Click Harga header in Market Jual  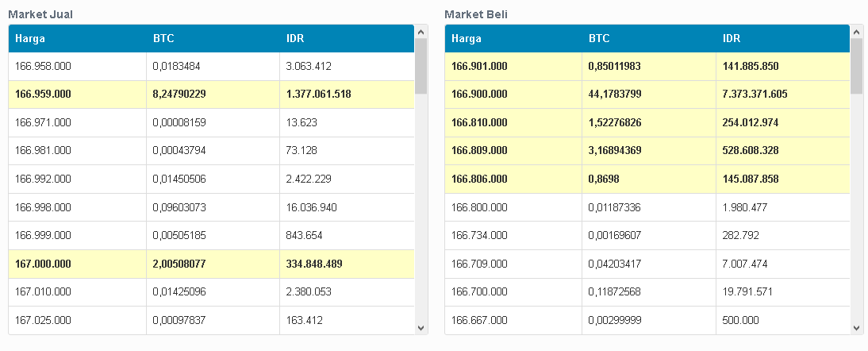[x=29, y=38]
